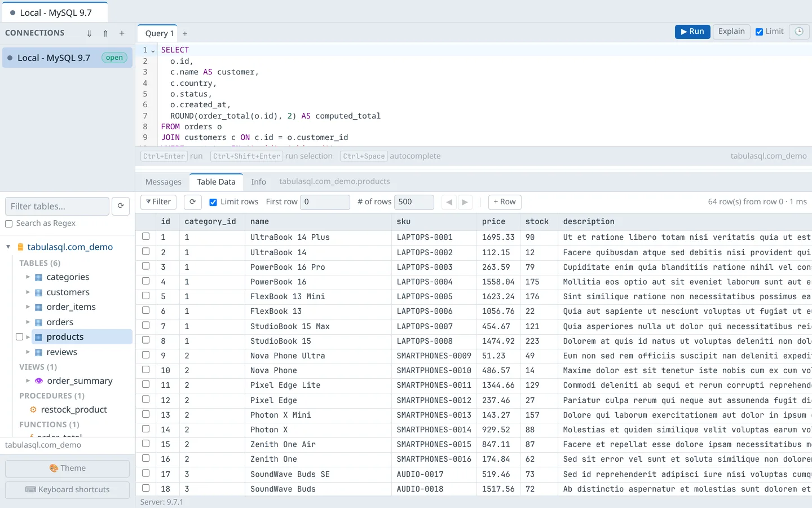The height and width of the screenshot is (508, 812).
Task: Go to next page of rows
Action: click(x=465, y=202)
